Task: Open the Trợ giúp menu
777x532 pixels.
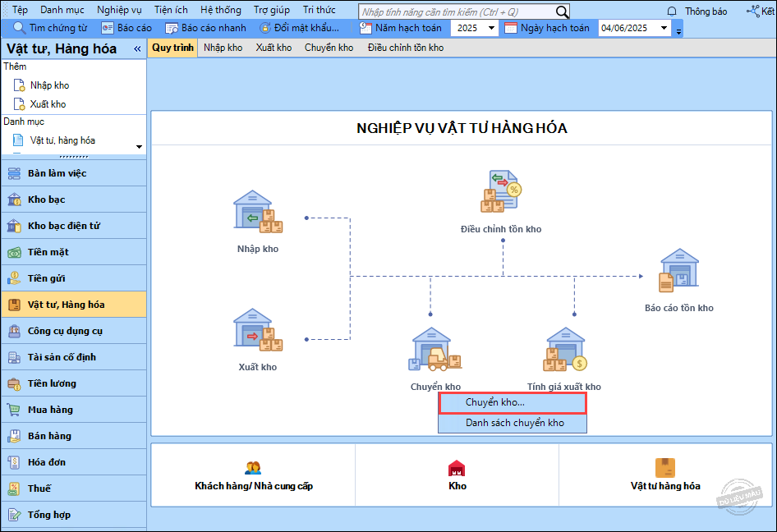Action: coord(272,10)
